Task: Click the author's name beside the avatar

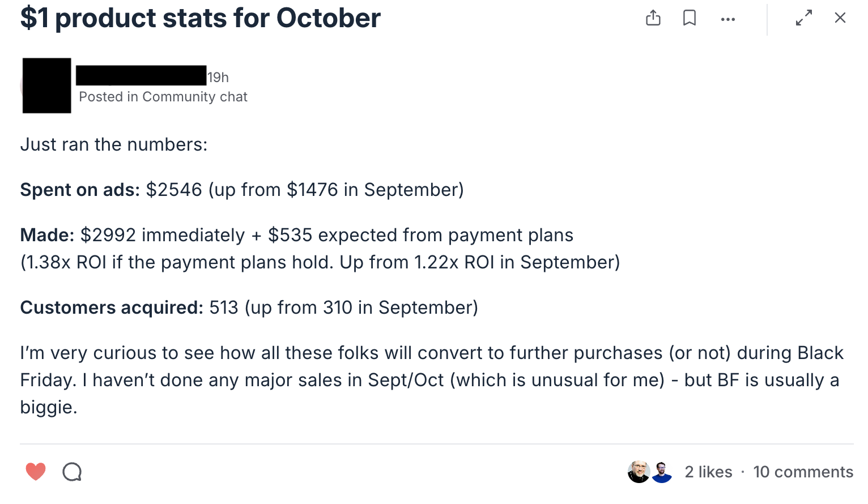Action: [x=141, y=76]
